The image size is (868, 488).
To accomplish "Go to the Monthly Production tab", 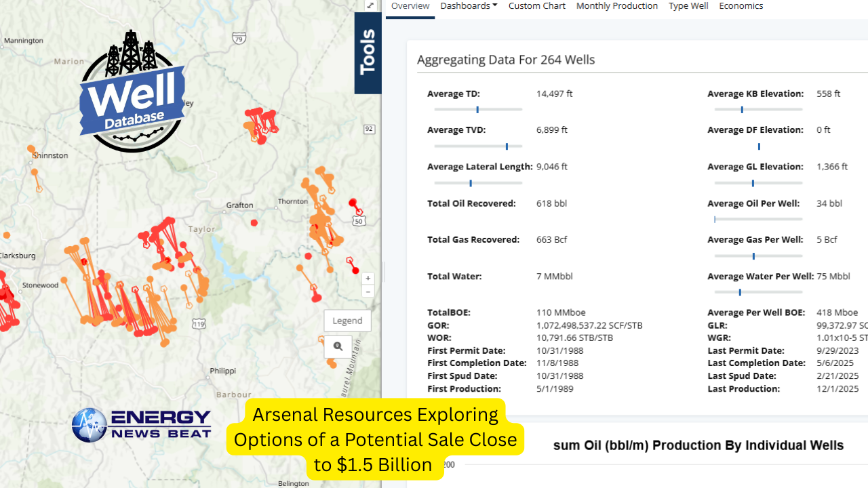I will [616, 6].
